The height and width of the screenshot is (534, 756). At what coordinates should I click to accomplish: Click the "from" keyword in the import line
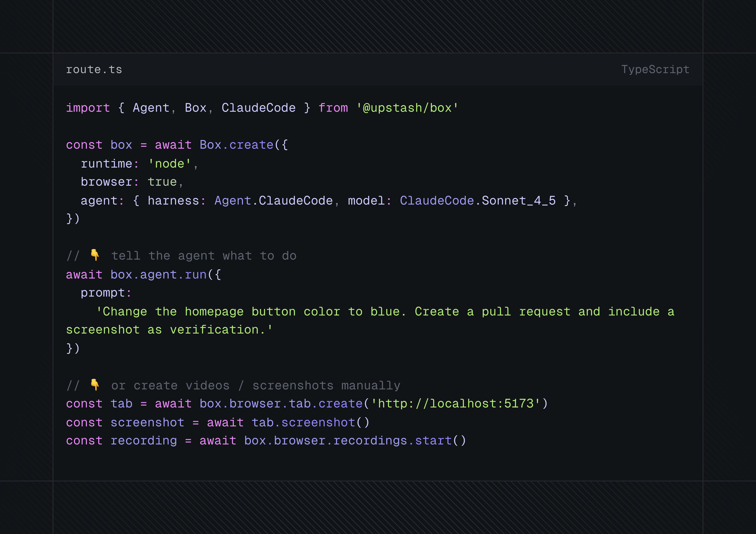tap(333, 108)
